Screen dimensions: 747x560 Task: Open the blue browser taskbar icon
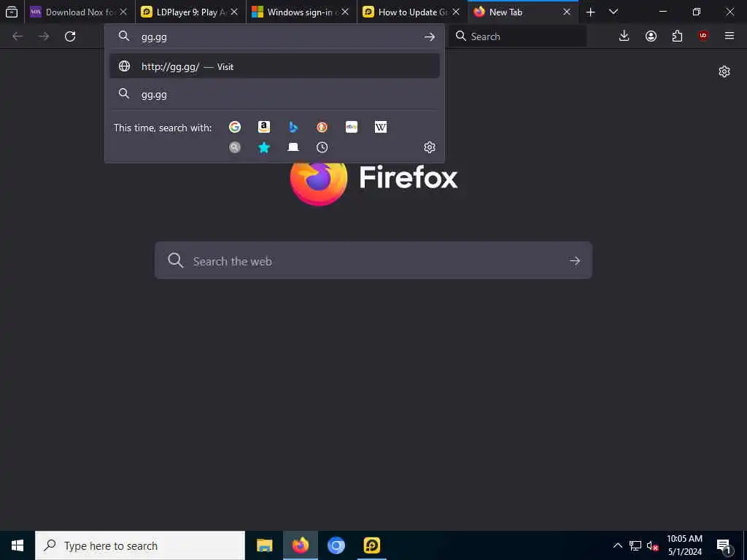click(x=336, y=545)
